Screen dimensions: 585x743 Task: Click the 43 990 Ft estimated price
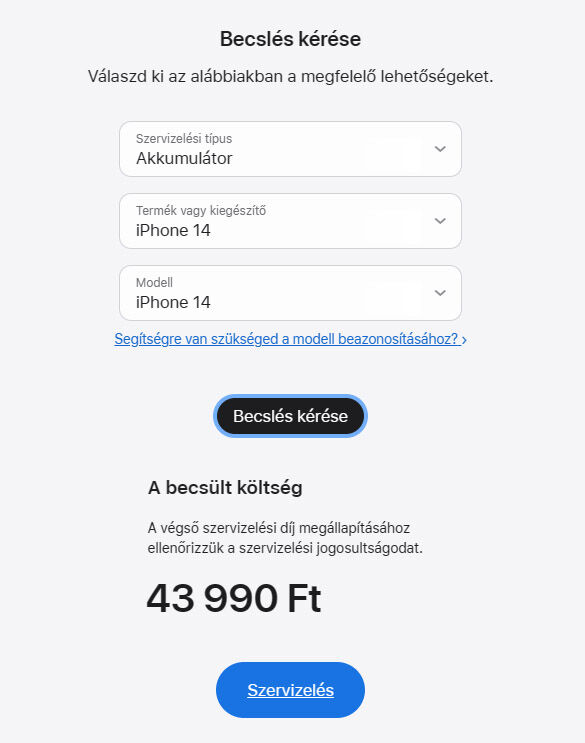pyautogui.click(x=234, y=598)
